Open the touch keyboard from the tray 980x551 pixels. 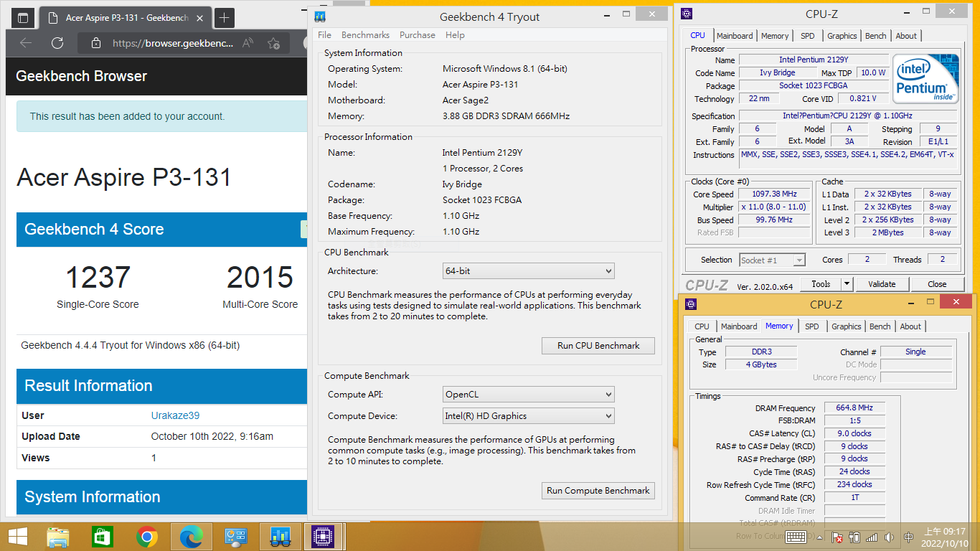(796, 537)
